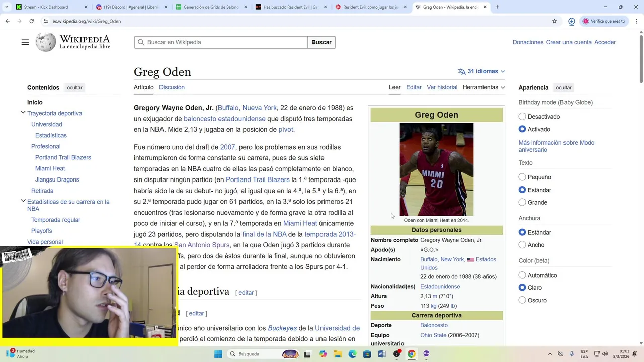Open the Herramientas dropdown
Screen dimensions: 644x362
[484, 87]
